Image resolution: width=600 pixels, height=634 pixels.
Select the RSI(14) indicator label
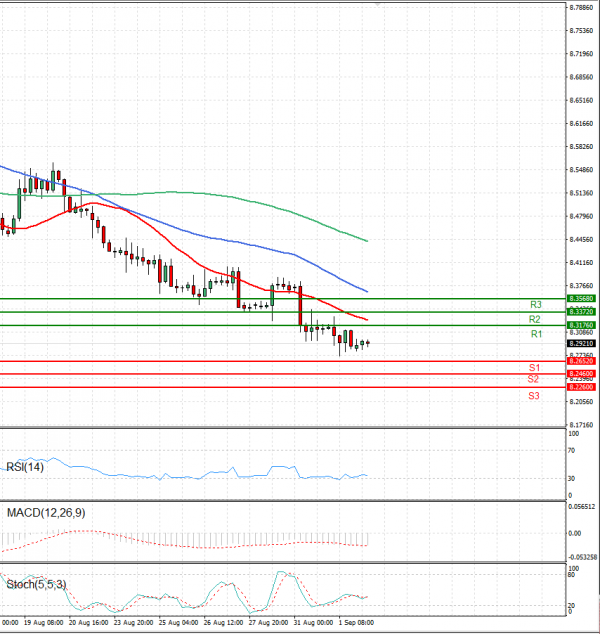(x=25, y=467)
